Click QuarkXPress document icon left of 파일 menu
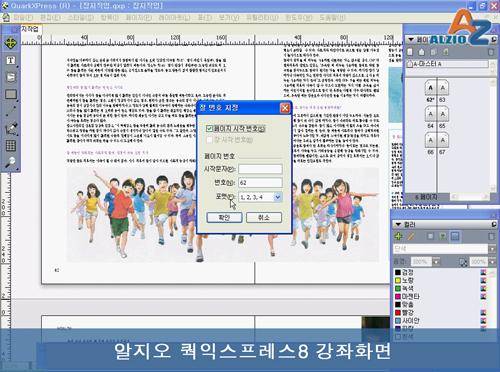Image resolution: width=500 pixels, height=372 pixels. 6,18
